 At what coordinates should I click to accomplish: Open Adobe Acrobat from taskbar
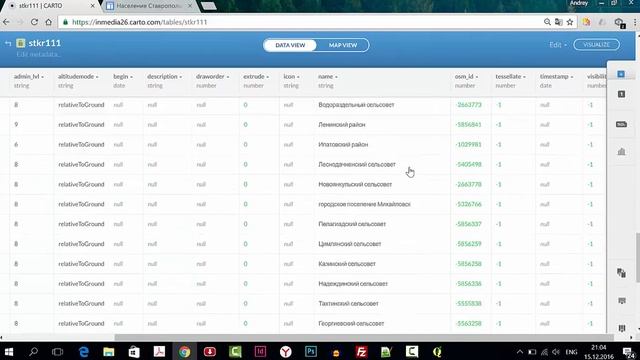tap(159, 351)
